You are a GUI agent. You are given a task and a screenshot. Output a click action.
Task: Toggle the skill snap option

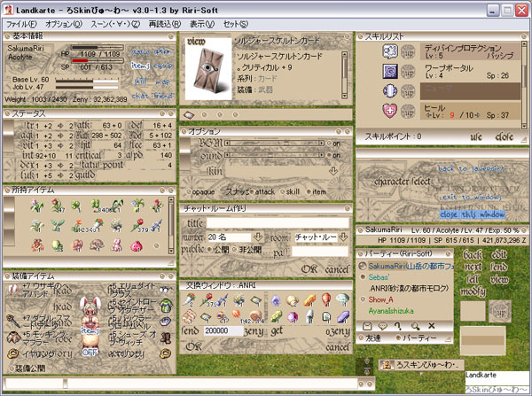click(283, 192)
